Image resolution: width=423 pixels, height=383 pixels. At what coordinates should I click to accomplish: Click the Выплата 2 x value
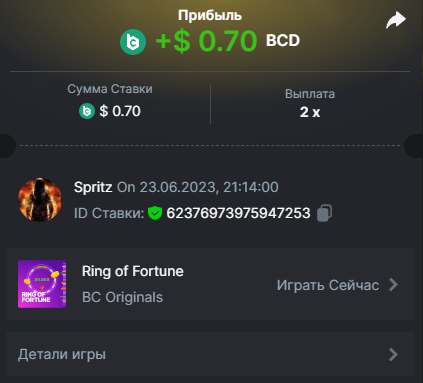[x=310, y=112]
